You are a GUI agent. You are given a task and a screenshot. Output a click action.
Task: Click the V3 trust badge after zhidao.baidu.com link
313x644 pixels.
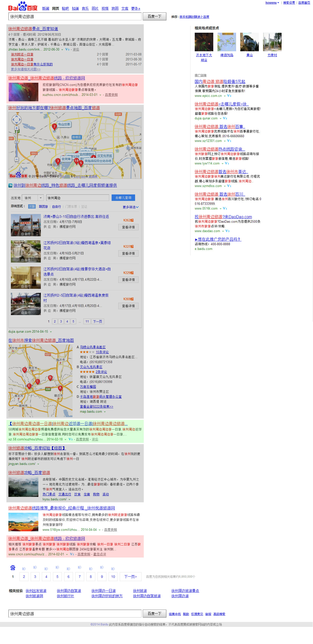click(x=67, y=50)
